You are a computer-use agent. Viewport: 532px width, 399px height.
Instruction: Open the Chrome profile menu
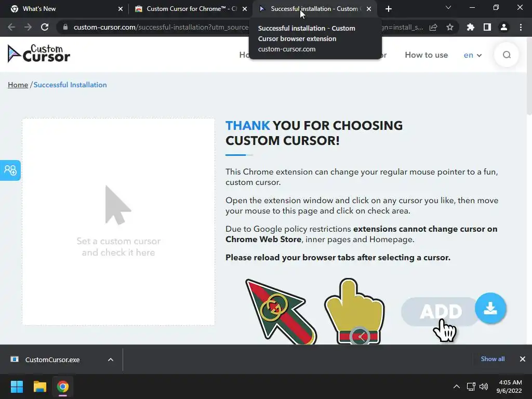pyautogui.click(x=504, y=27)
